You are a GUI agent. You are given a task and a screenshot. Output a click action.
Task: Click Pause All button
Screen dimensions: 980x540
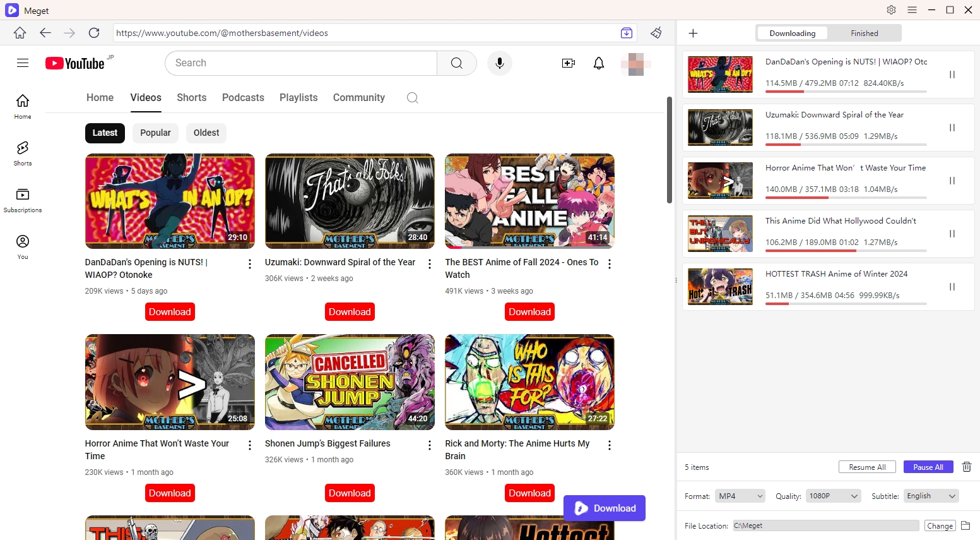point(928,467)
